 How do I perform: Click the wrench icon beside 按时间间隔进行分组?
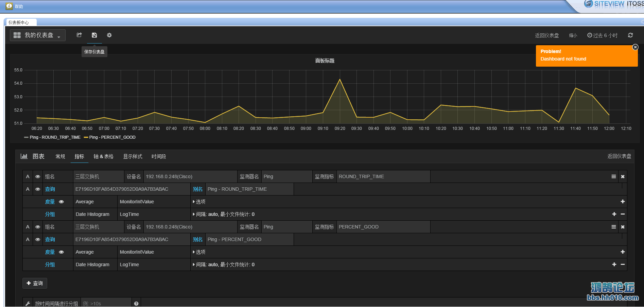pyautogui.click(x=28, y=304)
